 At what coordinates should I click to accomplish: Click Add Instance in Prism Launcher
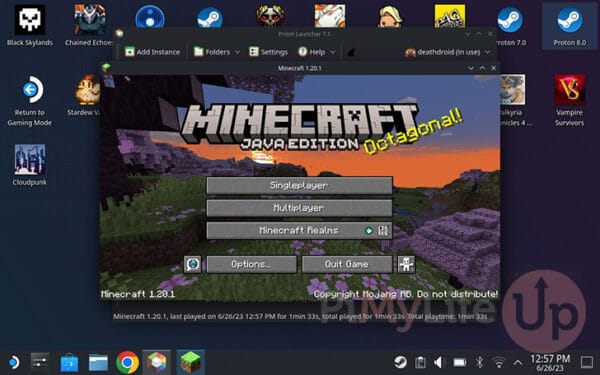(153, 52)
